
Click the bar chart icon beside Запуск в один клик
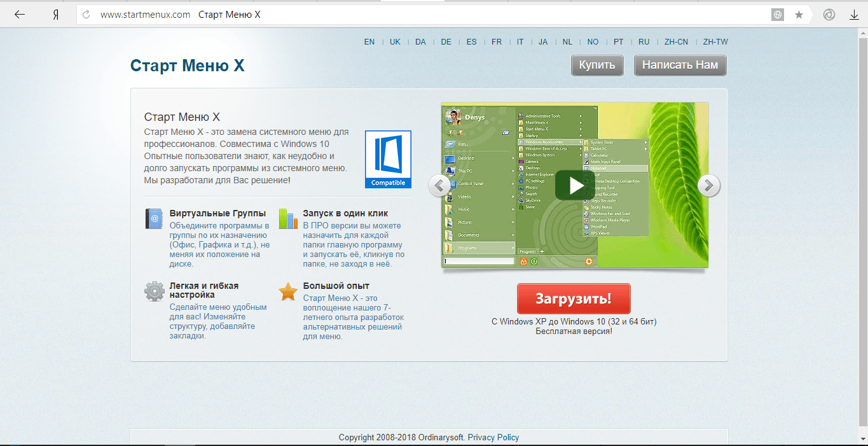click(x=288, y=219)
